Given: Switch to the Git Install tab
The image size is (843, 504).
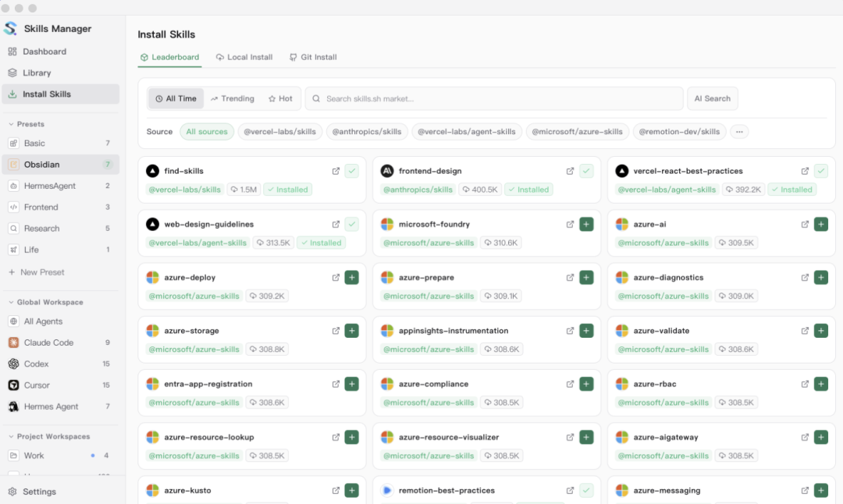Looking at the screenshot, I should coord(313,57).
